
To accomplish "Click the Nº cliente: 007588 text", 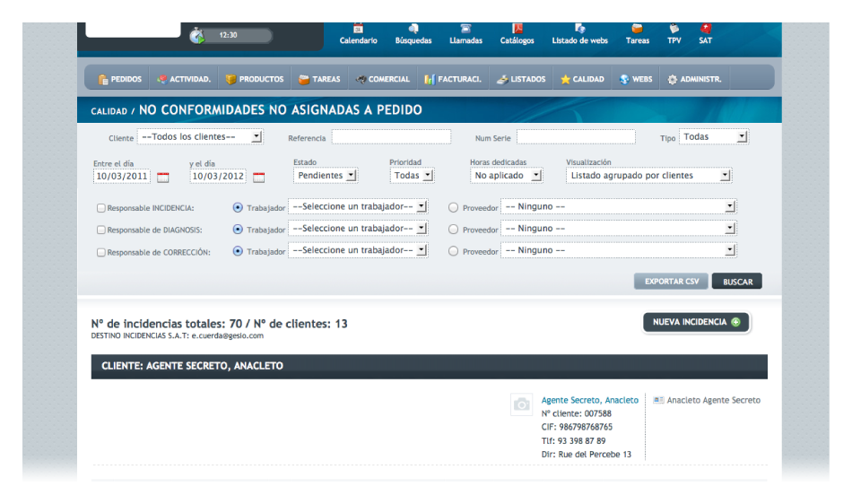I will tap(577, 413).
